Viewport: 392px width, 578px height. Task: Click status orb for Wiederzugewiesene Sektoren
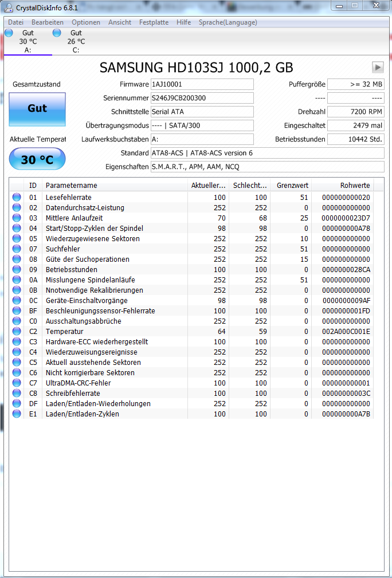[x=16, y=238]
